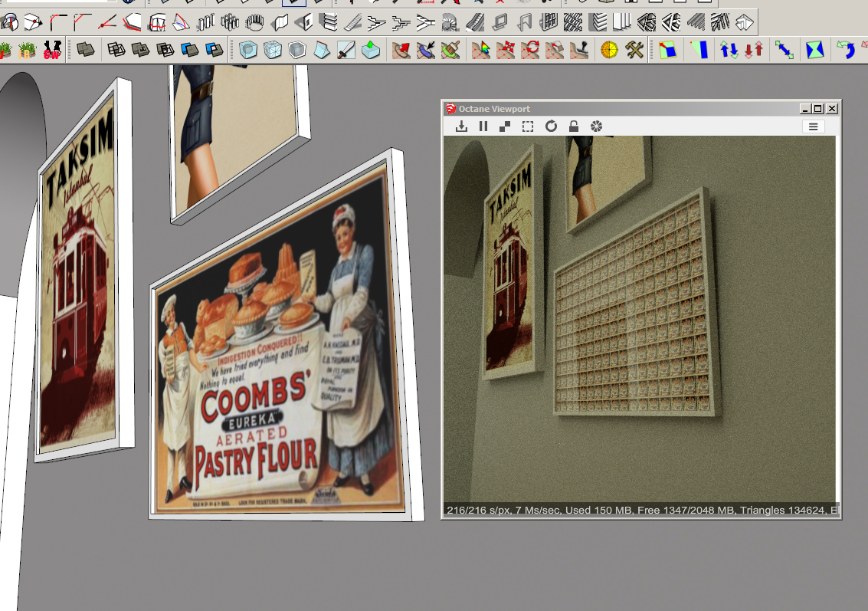Image resolution: width=868 pixels, height=611 pixels.
Task: Choose the folded wall panel tool
Action: click(280, 22)
